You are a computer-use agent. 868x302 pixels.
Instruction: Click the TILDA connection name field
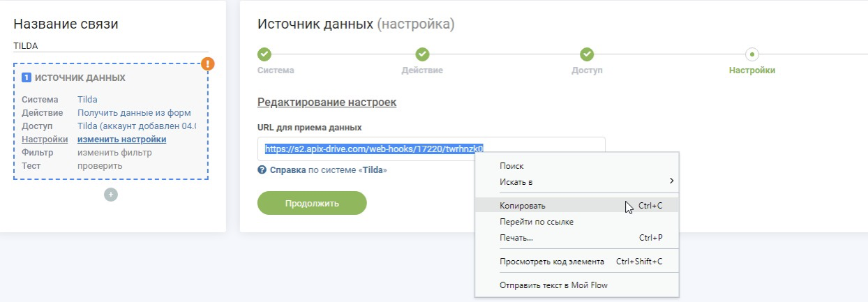(x=110, y=46)
